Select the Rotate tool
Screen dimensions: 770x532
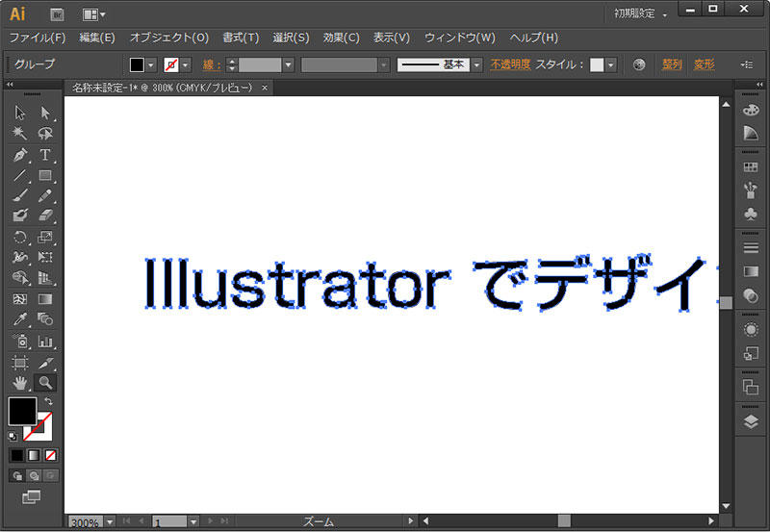click(x=19, y=237)
